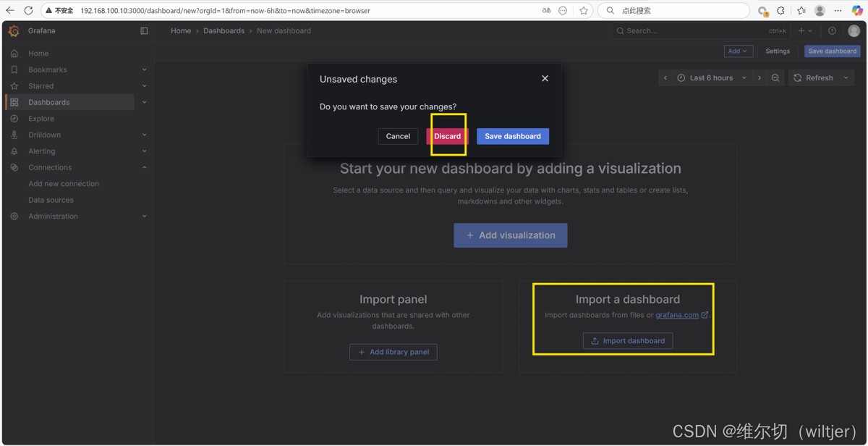Image resolution: width=868 pixels, height=446 pixels.
Task: Expand the Dashboards section chevron
Action: (144, 102)
